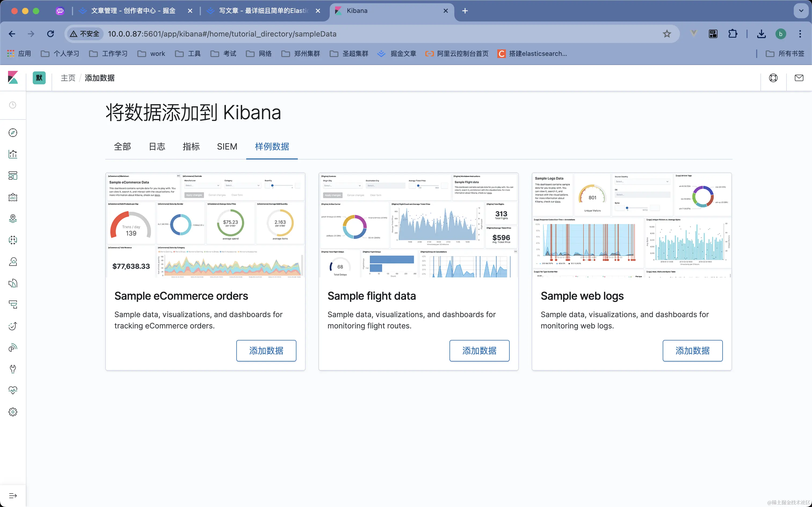Switch to 日志 tab

point(157,147)
